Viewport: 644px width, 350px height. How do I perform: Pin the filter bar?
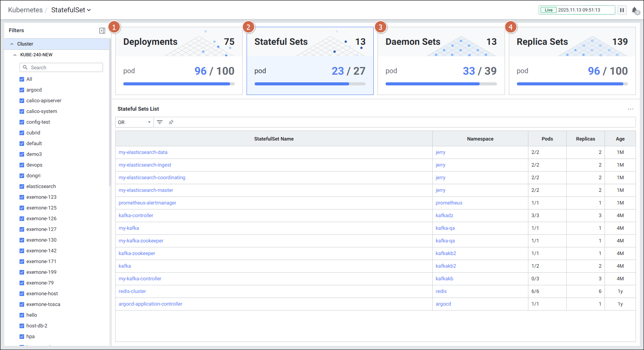click(171, 122)
